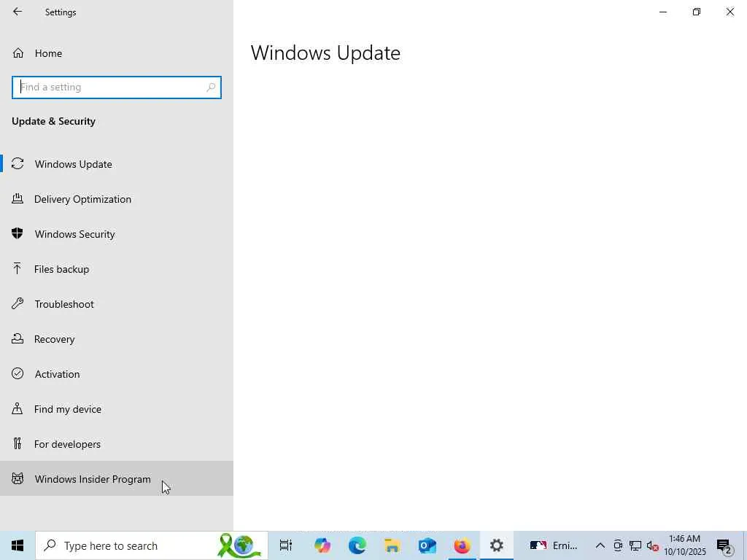
Task: Focus the Find a setting search field
Action: pyautogui.click(x=117, y=87)
